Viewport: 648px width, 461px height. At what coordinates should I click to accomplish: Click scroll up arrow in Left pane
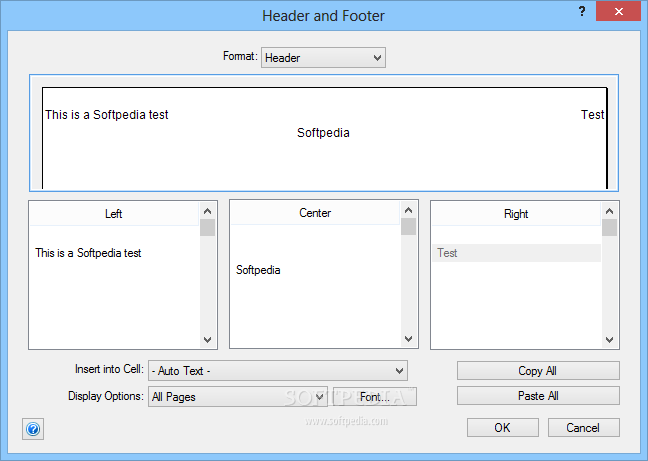[x=207, y=211]
